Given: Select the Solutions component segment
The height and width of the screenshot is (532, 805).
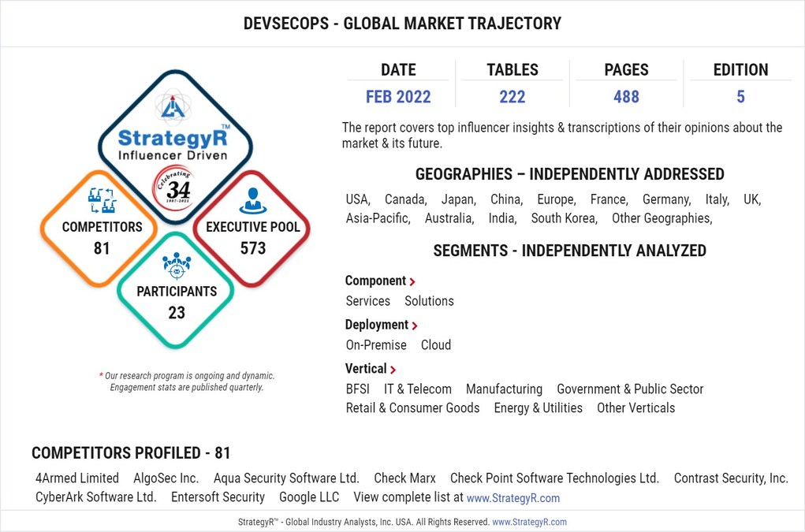Looking at the screenshot, I should point(429,301).
